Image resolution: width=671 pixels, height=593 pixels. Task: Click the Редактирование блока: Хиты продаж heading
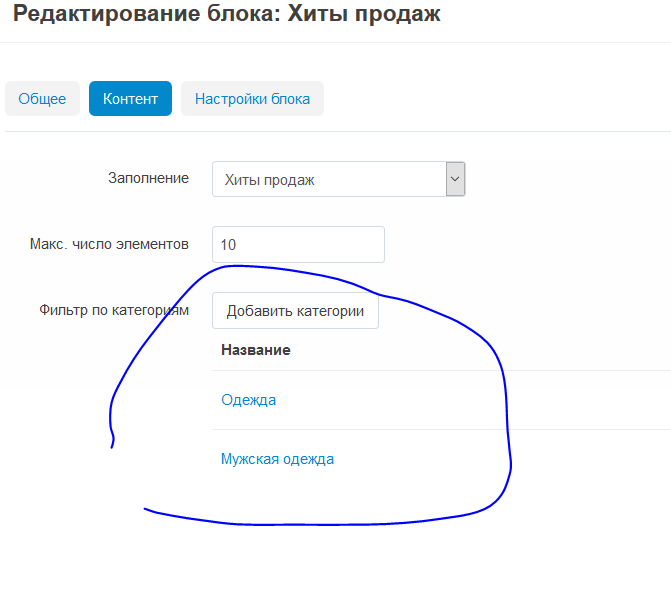point(226,14)
